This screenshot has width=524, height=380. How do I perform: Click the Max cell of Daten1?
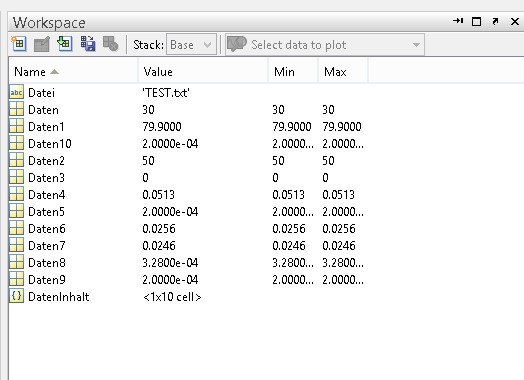[x=342, y=127]
